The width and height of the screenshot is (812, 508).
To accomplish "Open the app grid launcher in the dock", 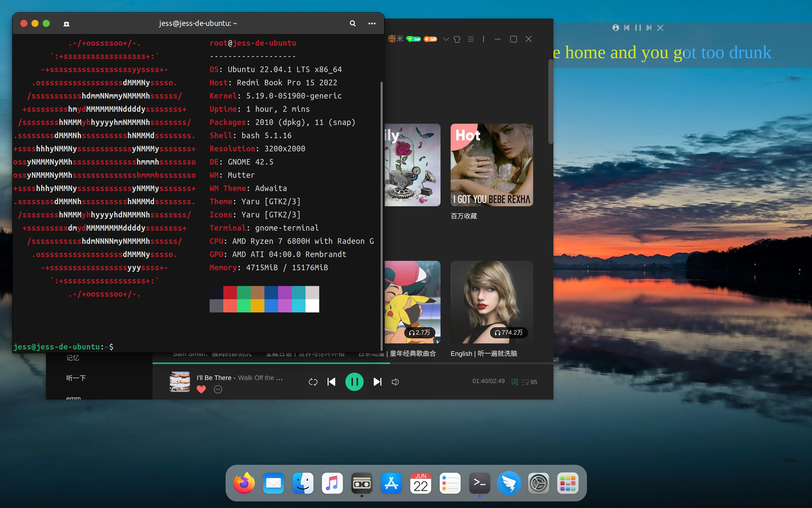I will 568,483.
